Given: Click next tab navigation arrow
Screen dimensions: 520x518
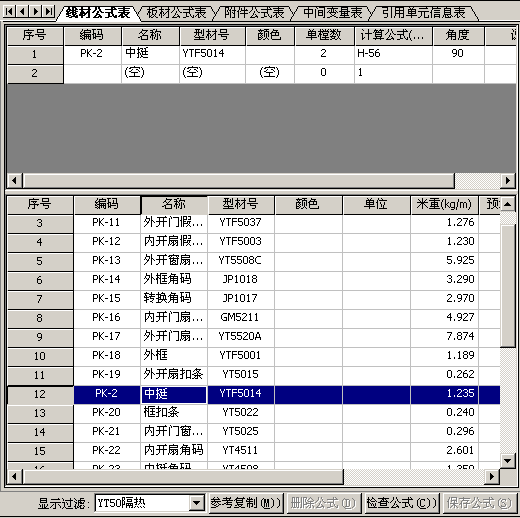Looking at the screenshot, I should (x=36, y=11).
